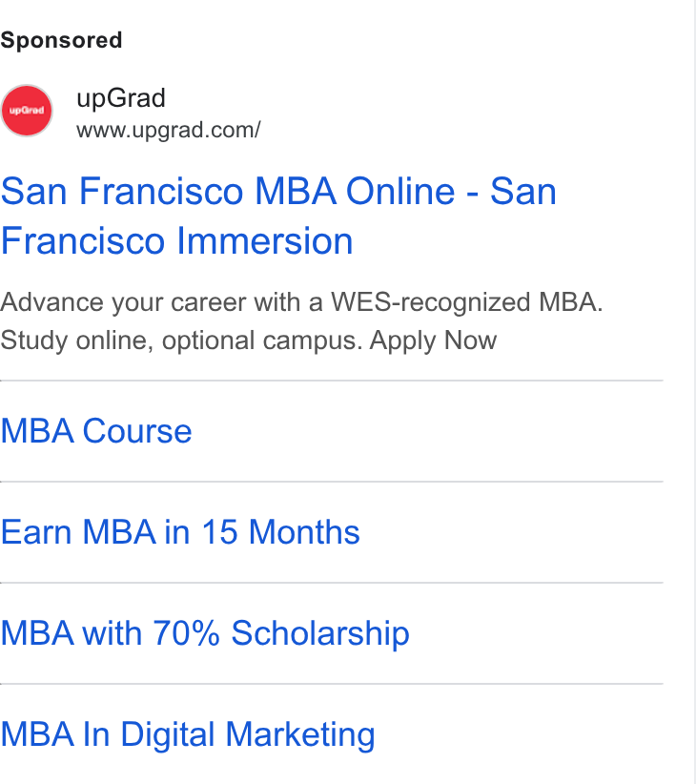The width and height of the screenshot is (696, 784).
Task: Click the Sponsored label
Action: tap(61, 40)
